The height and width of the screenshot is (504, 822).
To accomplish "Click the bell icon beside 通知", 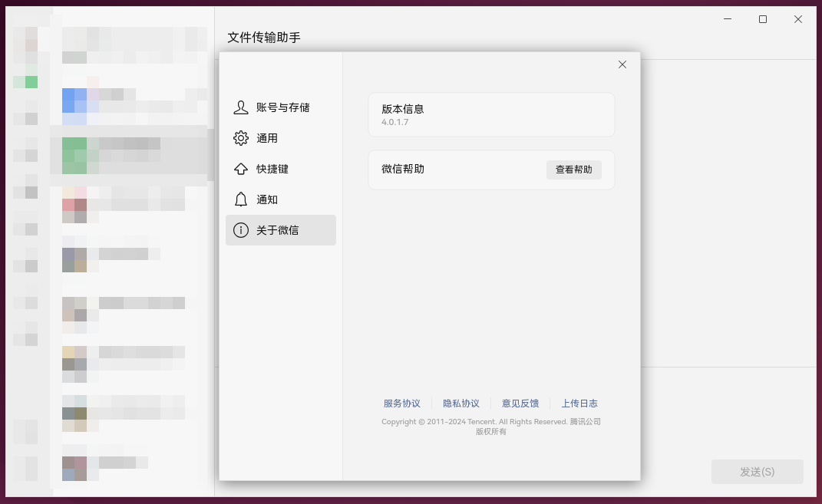I will (241, 199).
